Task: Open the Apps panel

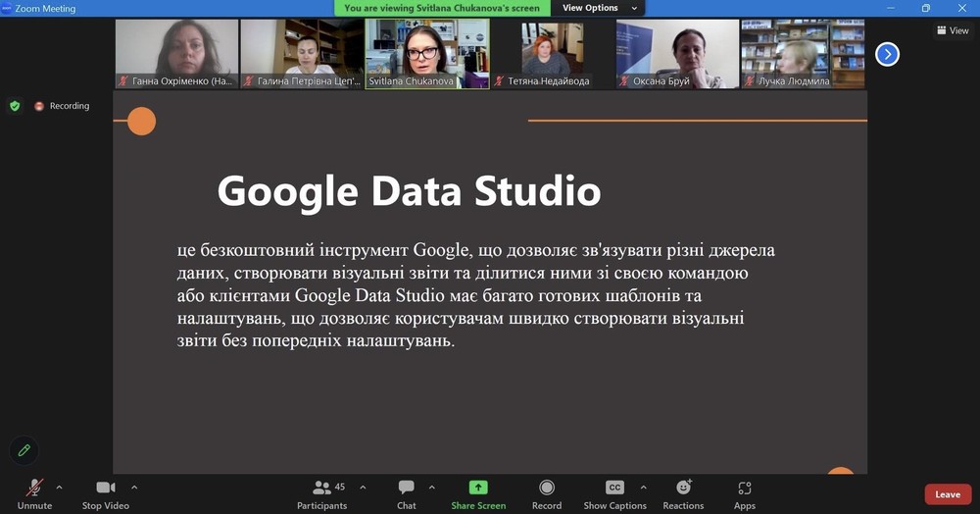Action: (745, 493)
